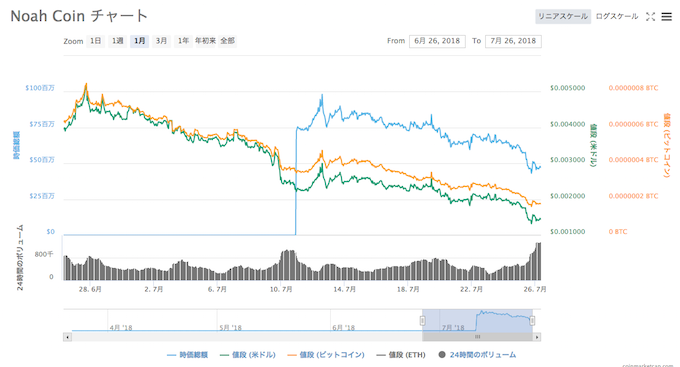Set zoom range to 3月

tap(161, 41)
